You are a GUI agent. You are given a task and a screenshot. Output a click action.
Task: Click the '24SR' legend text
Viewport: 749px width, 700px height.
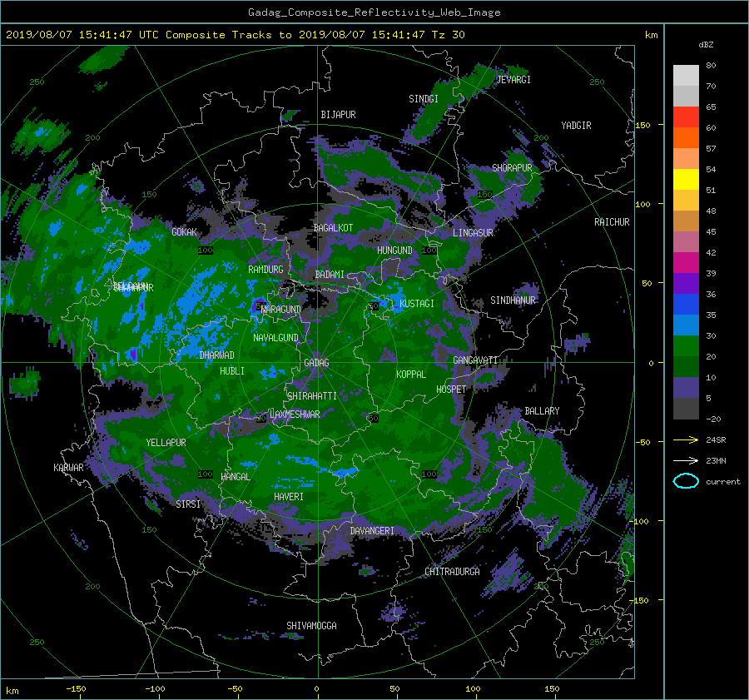click(716, 440)
